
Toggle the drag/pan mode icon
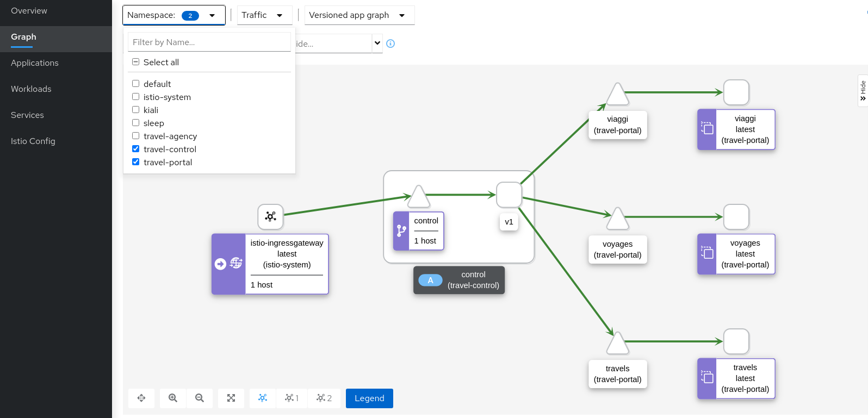(141, 398)
